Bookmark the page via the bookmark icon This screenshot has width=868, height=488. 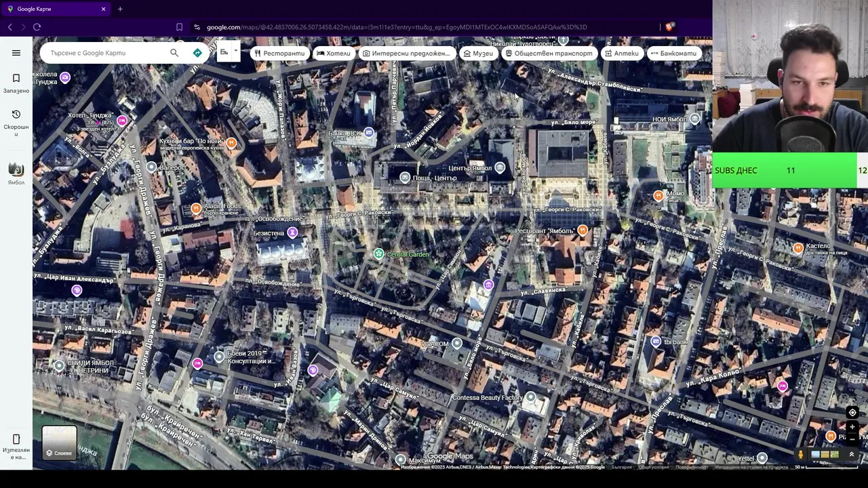(x=179, y=27)
